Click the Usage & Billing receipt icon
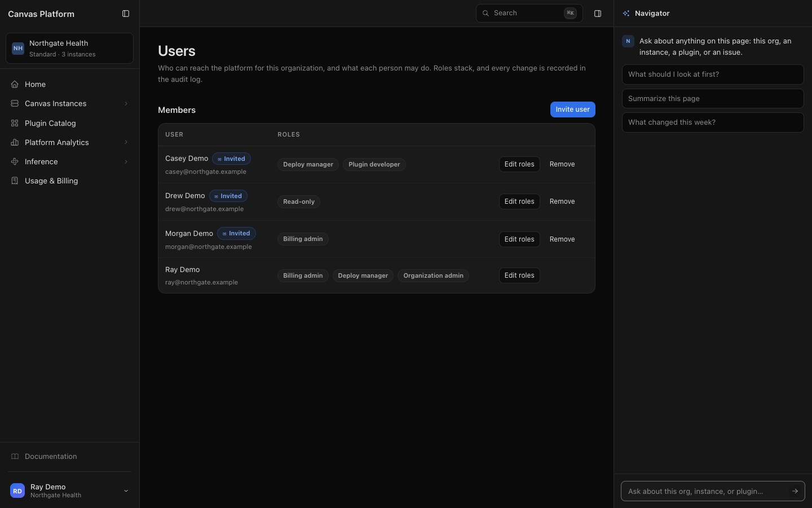 (15, 181)
